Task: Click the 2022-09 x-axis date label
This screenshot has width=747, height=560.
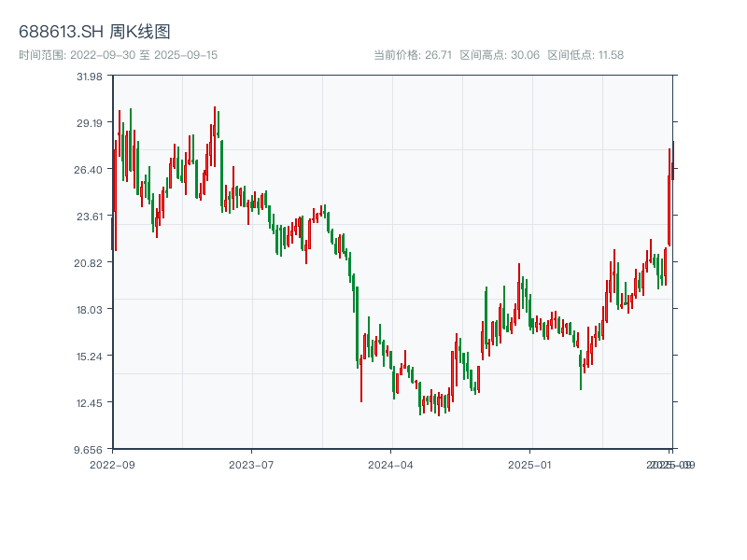Action: click(112, 464)
